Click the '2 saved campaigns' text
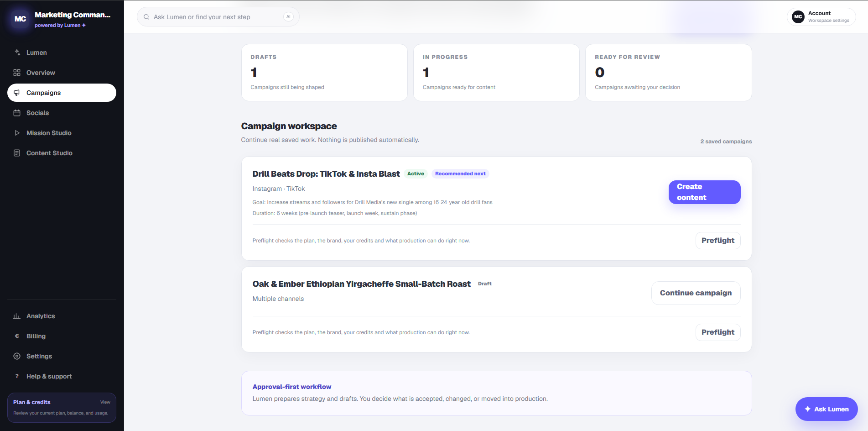 (x=726, y=142)
